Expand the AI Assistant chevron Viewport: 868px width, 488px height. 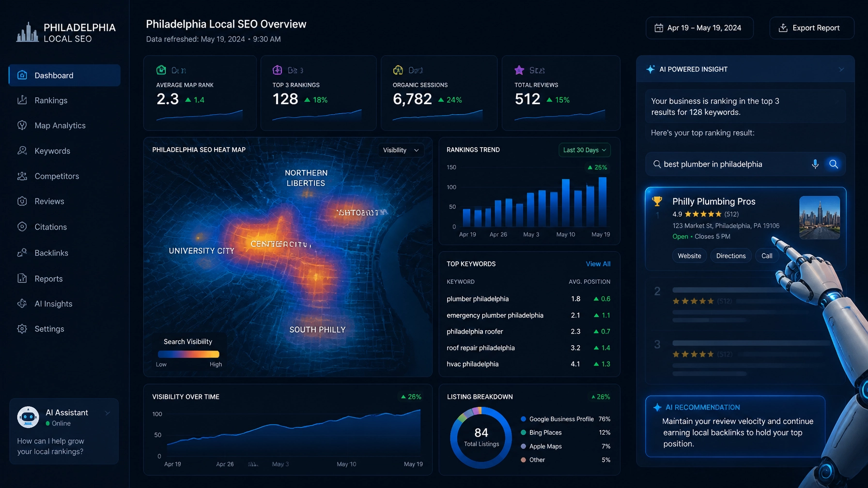click(x=108, y=413)
